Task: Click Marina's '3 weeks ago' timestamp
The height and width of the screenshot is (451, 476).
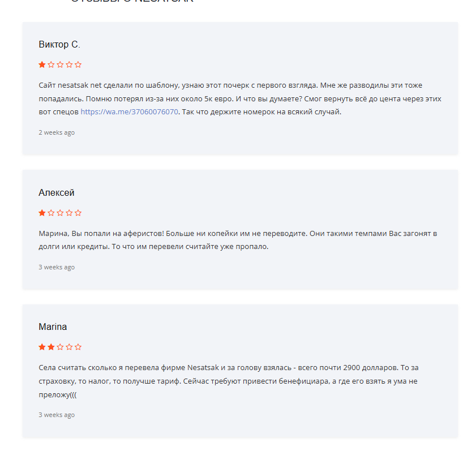Action: pos(57,415)
